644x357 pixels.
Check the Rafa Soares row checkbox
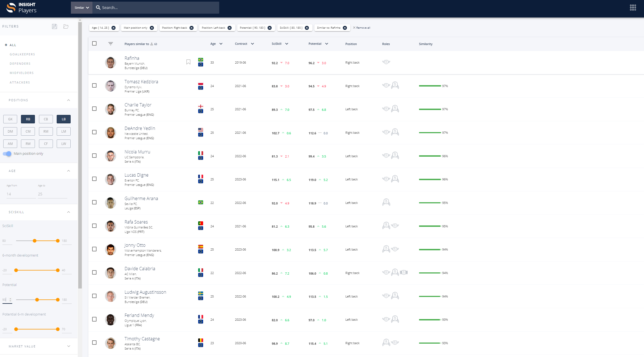[x=94, y=226]
